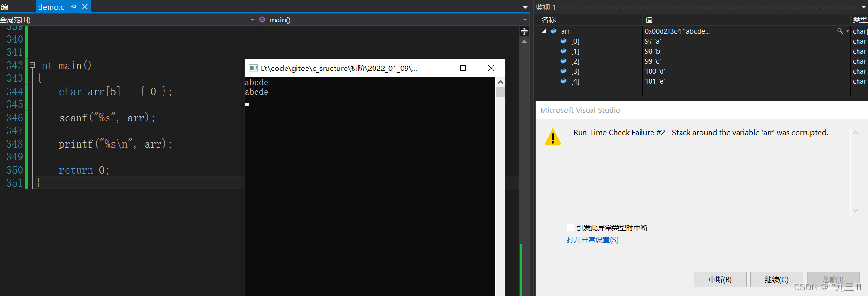Click the yellow warning icon in the dialog
The height and width of the screenshot is (296, 868).
[552, 137]
